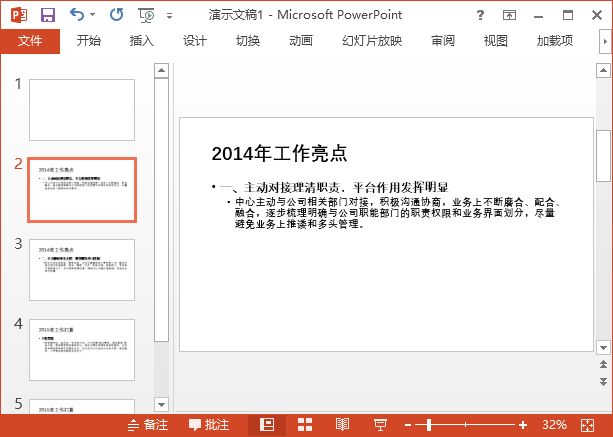Open zoom dialog via 32% label
The height and width of the screenshot is (437, 613).
pyautogui.click(x=554, y=425)
